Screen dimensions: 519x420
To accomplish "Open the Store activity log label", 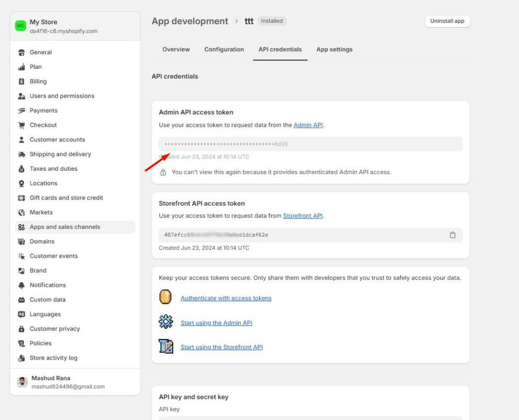I will (54, 358).
